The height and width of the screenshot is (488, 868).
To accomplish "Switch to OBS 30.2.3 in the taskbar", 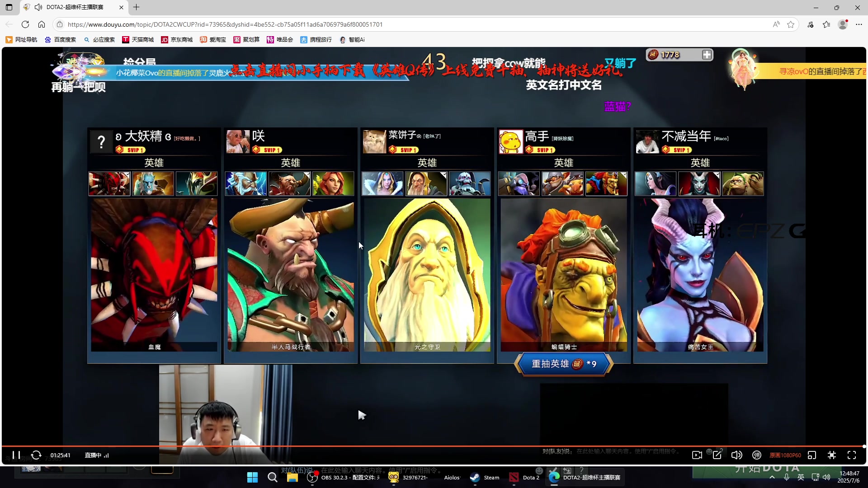I will coord(344,477).
